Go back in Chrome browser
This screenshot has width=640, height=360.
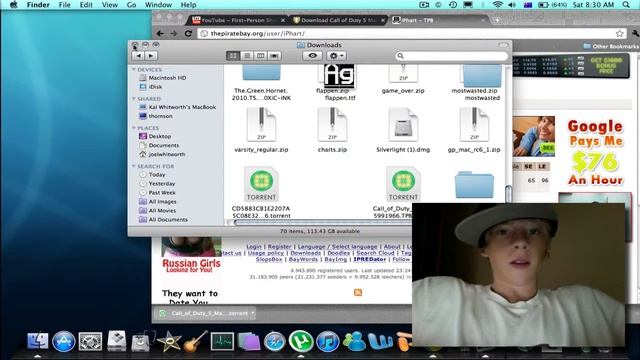click(x=160, y=33)
